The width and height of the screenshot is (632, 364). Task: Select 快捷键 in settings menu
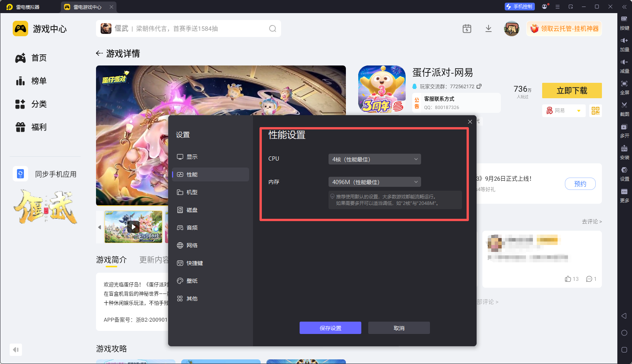(x=210, y=263)
